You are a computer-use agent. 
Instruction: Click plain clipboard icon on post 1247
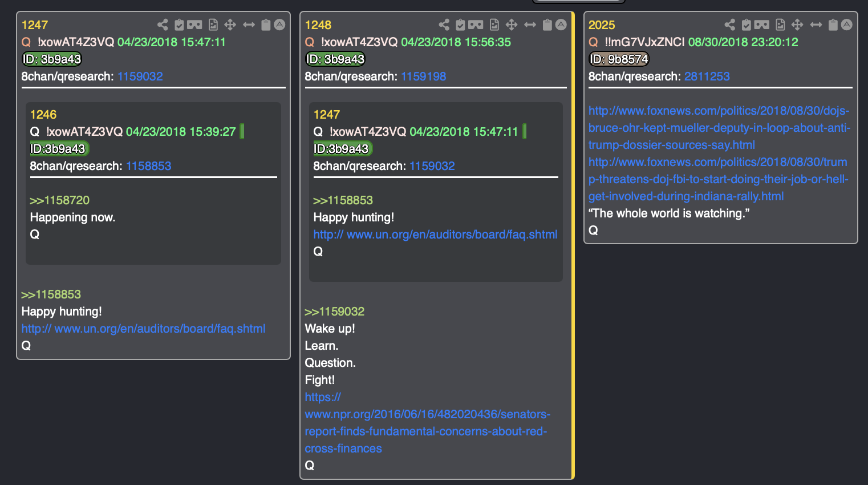pos(266,25)
